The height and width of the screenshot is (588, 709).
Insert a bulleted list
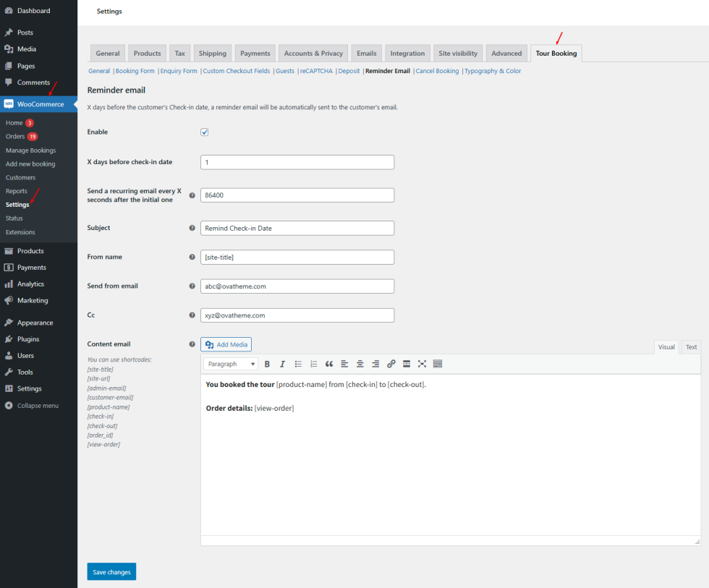click(298, 364)
